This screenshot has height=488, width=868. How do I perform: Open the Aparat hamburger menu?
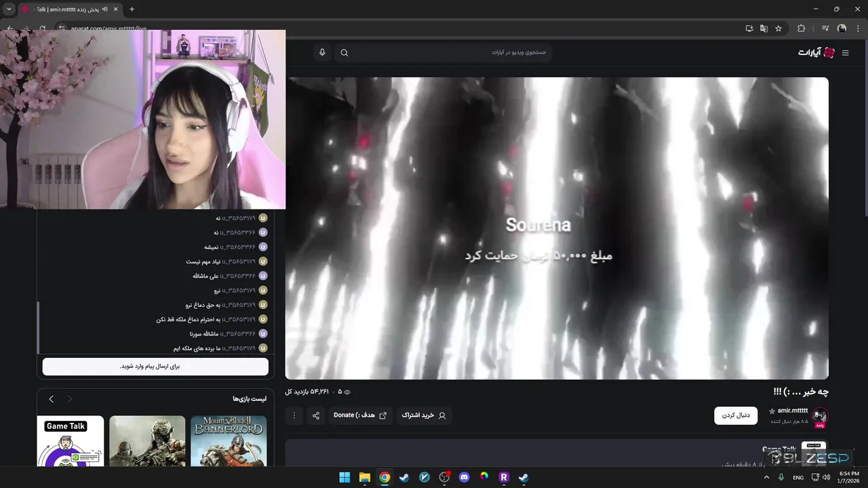pos(845,53)
